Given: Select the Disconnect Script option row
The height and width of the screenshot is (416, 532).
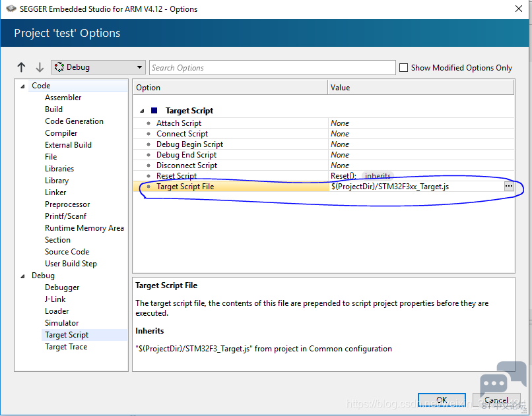Looking at the screenshot, I should (323, 165).
